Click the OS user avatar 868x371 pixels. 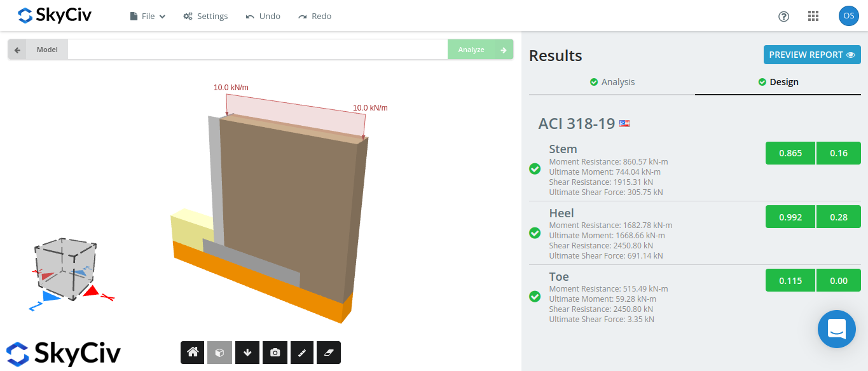tap(848, 16)
